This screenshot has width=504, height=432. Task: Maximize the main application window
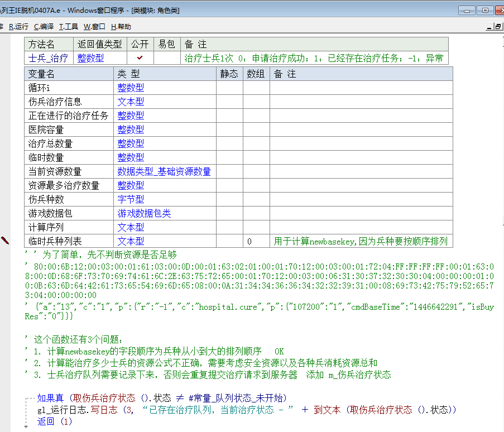(x=485, y=10)
